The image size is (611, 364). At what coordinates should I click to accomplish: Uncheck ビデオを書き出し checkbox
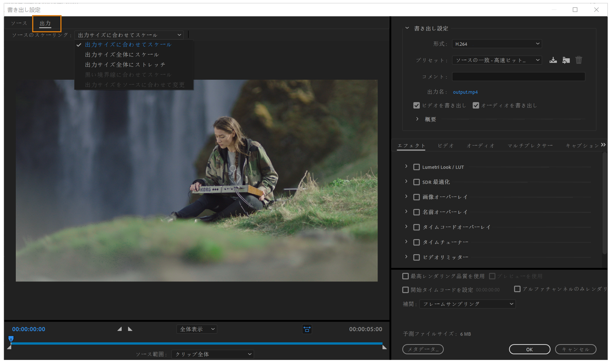416,105
